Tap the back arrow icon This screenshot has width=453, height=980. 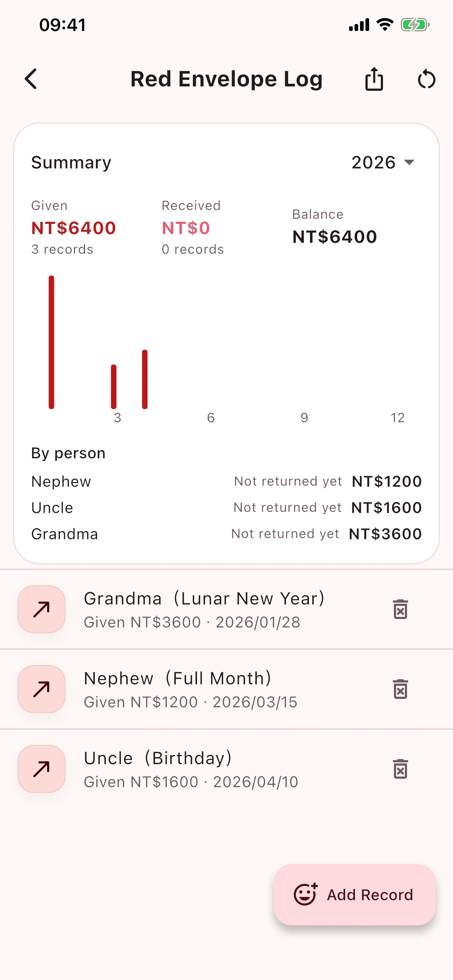coord(31,79)
